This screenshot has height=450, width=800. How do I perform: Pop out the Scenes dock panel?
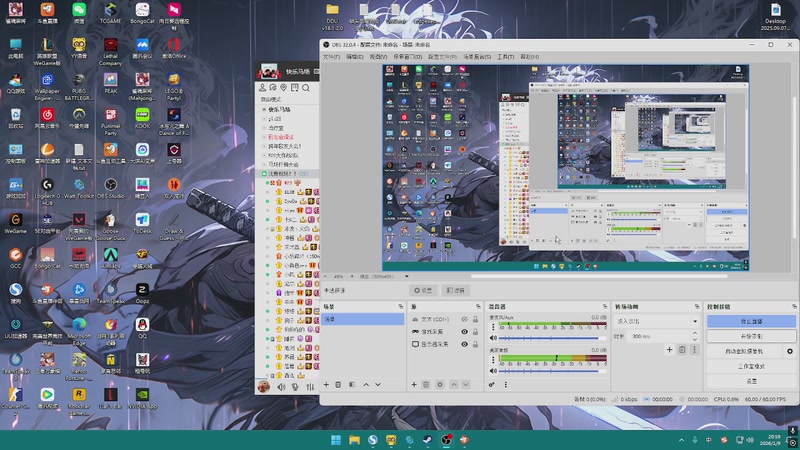click(401, 307)
